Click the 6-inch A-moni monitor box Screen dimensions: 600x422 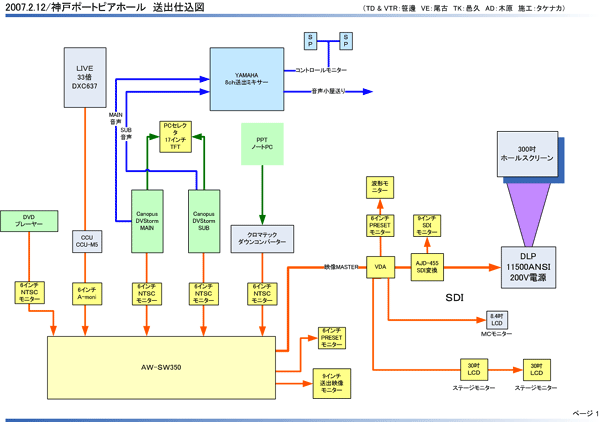(x=86, y=294)
